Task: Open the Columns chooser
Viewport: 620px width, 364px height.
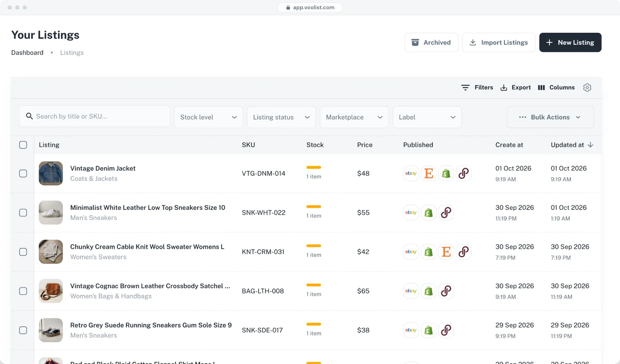Action: 556,88
